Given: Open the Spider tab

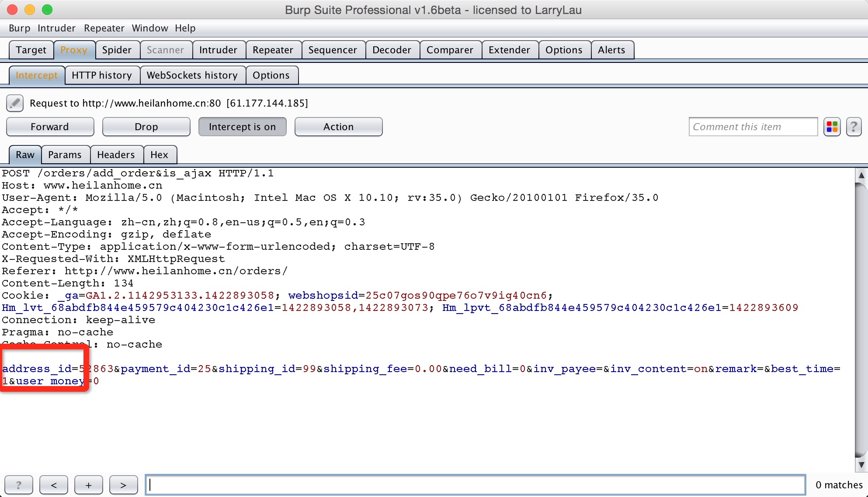Looking at the screenshot, I should pyautogui.click(x=117, y=50).
